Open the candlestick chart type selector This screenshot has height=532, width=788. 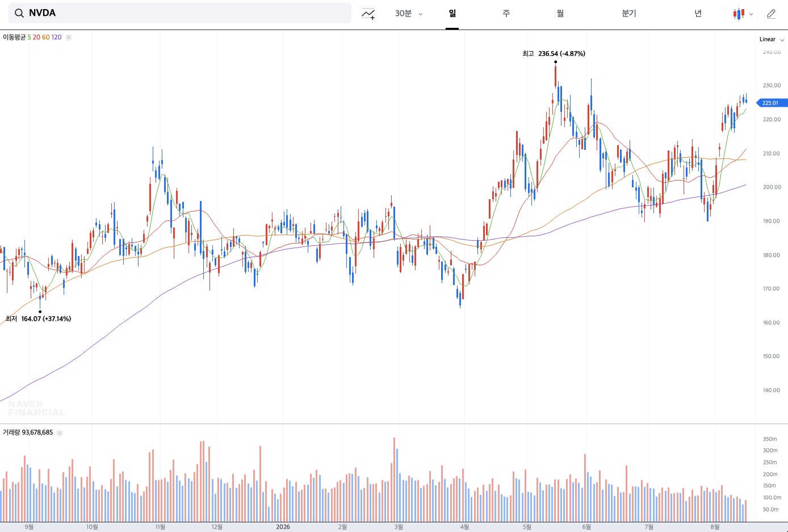(743, 14)
